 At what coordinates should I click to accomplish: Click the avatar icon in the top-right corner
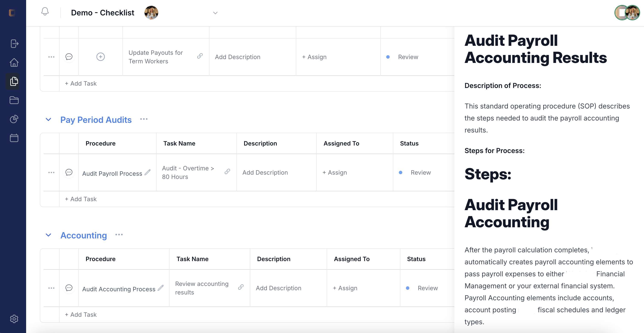coord(632,12)
